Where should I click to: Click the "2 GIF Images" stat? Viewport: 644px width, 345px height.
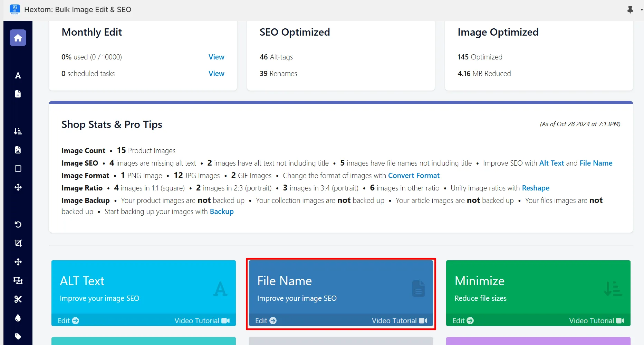pos(251,176)
